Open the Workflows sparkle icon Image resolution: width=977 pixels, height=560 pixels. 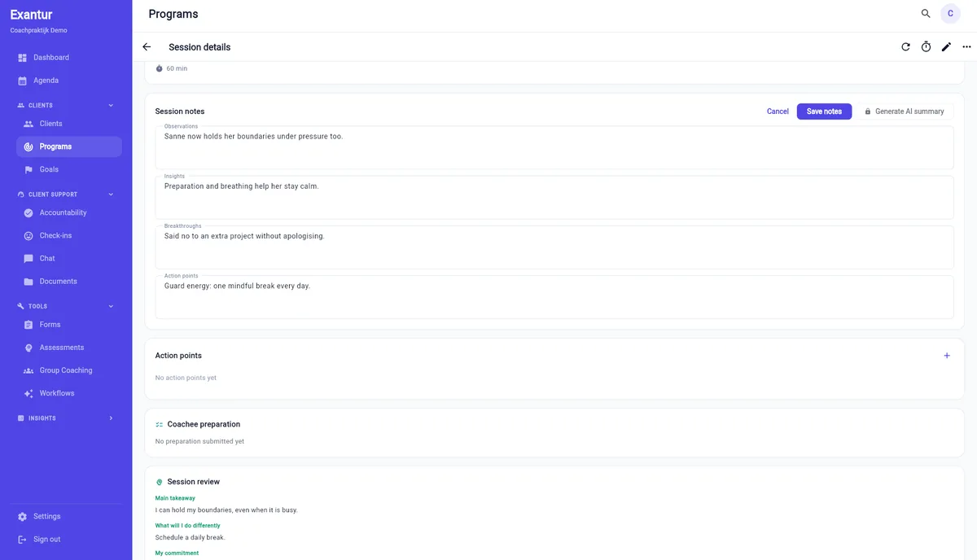28,393
